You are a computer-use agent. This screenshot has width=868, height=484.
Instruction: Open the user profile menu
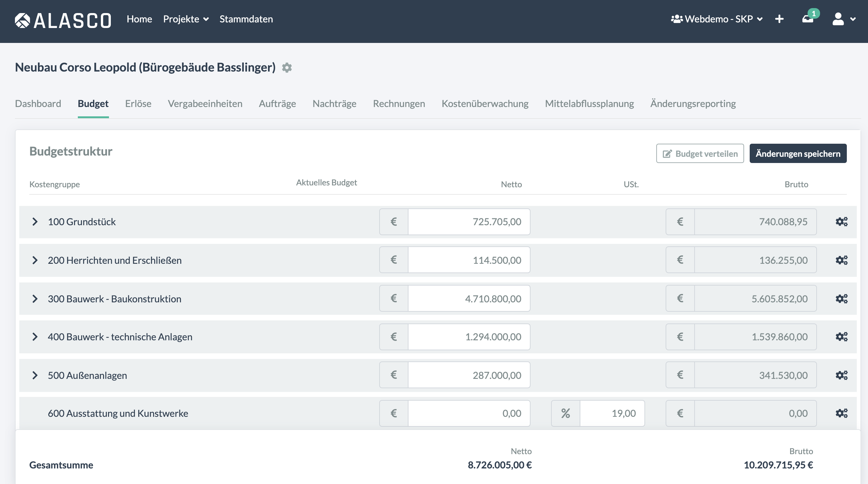point(843,19)
